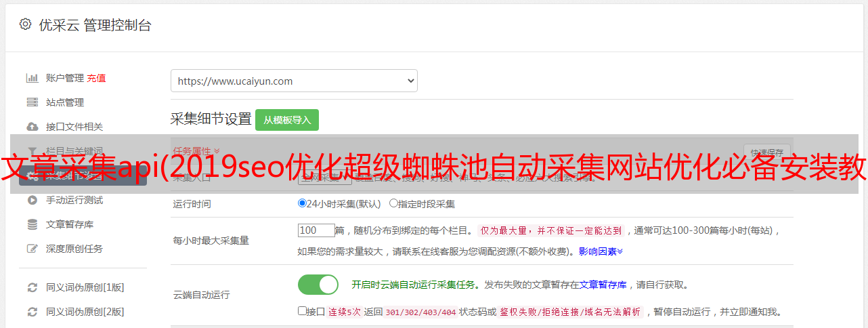Click the refresh icon beside 同义词伪原创[1版]

click(32, 287)
